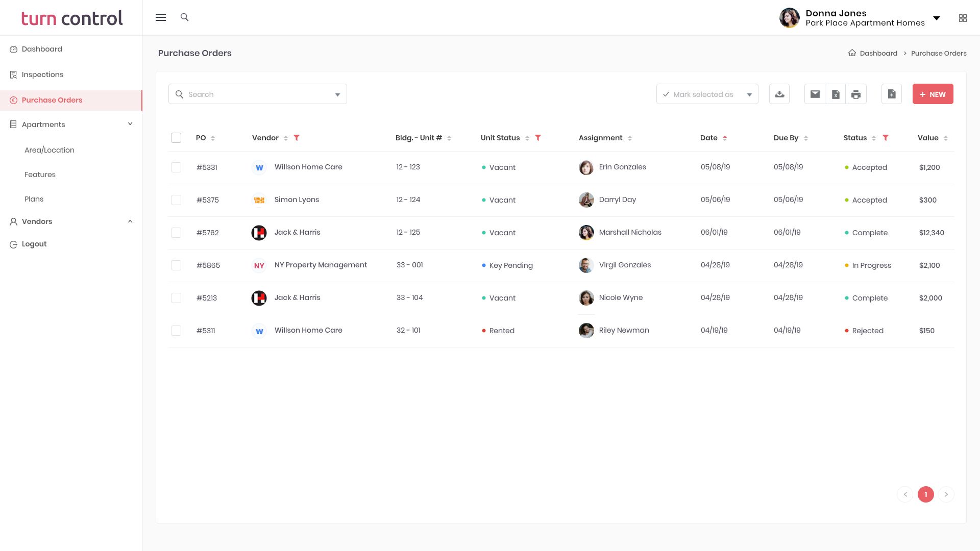Click the top bar search magnifier icon

point(185,17)
